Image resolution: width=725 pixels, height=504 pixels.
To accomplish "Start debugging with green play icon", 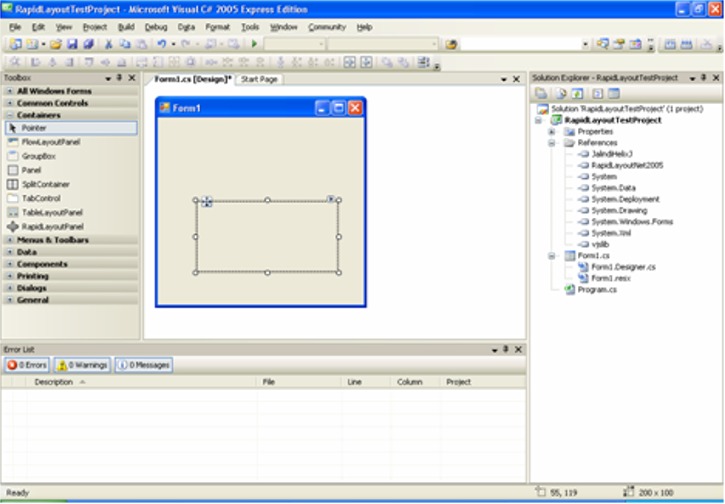I will [254, 44].
